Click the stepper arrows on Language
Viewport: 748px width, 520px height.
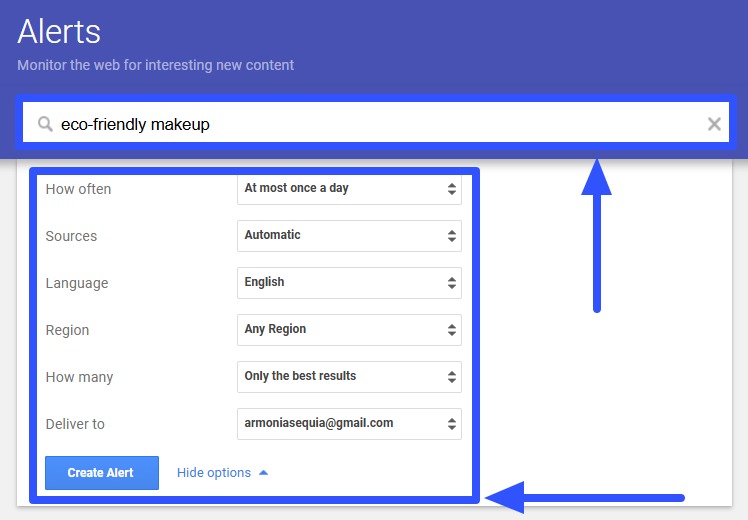pos(451,282)
